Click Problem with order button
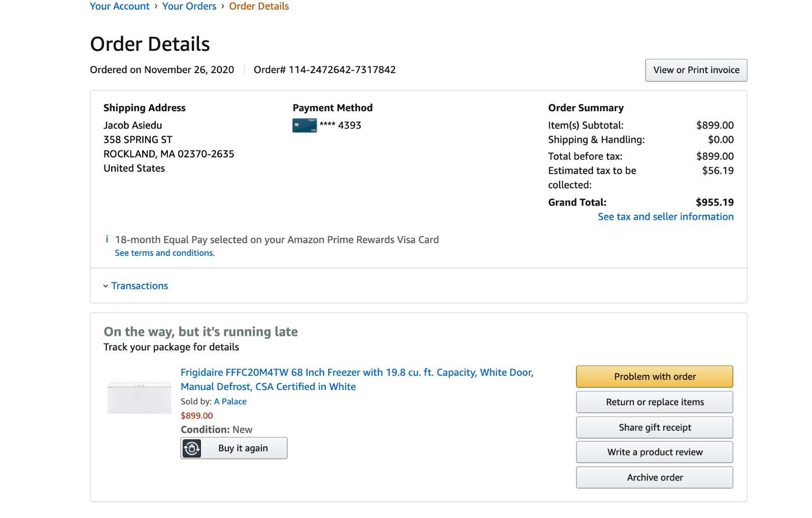 point(654,377)
